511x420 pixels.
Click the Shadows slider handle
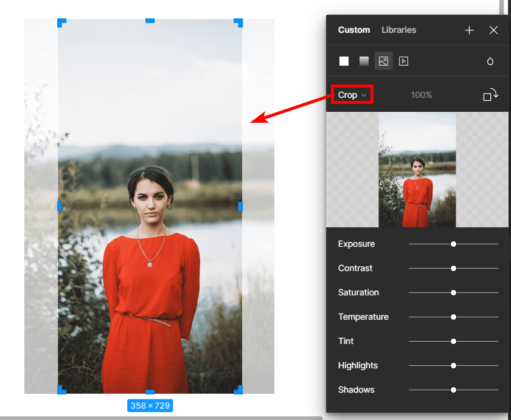click(453, 390)
